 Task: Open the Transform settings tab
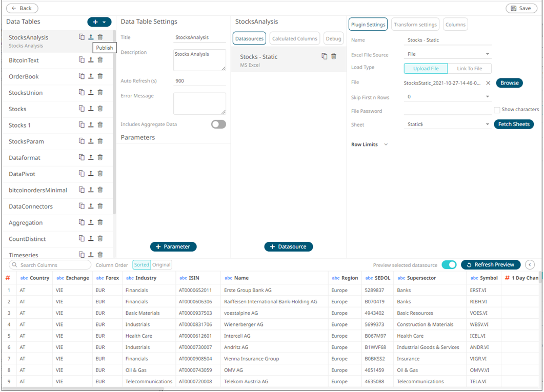coord(415,25)
